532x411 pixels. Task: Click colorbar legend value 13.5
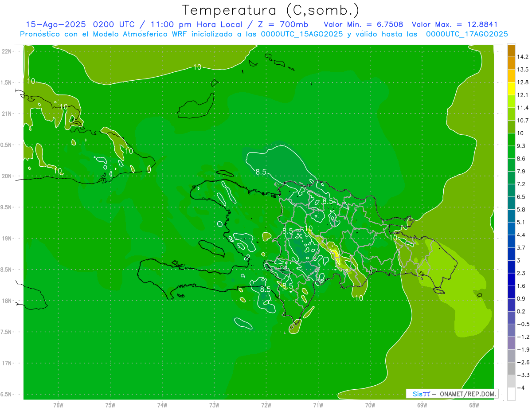coord(524,70)
